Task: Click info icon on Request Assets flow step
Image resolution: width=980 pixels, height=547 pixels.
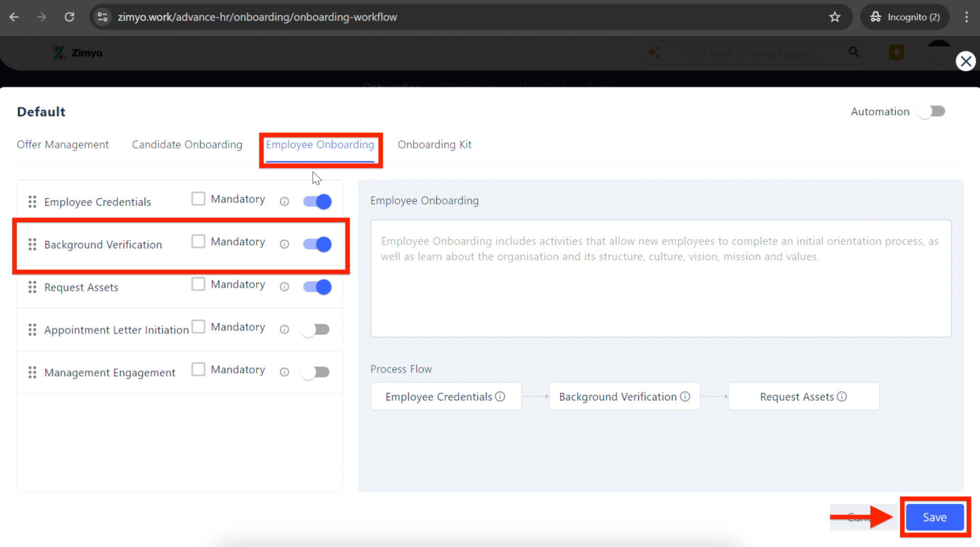Action: pos(842,396)
